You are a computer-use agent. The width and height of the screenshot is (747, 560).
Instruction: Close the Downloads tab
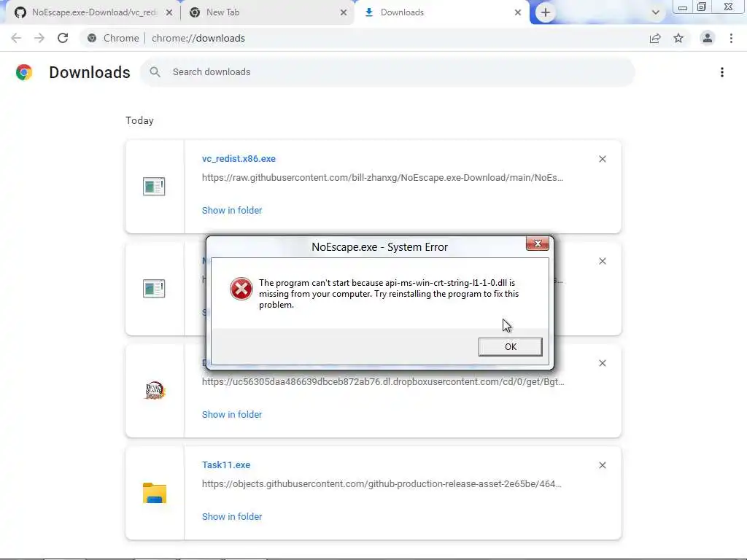click(518, 12)
